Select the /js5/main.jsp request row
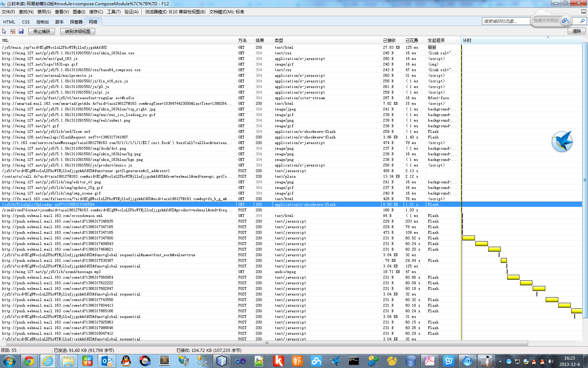This screenshot has width=588, height=368. pos(230,47)
